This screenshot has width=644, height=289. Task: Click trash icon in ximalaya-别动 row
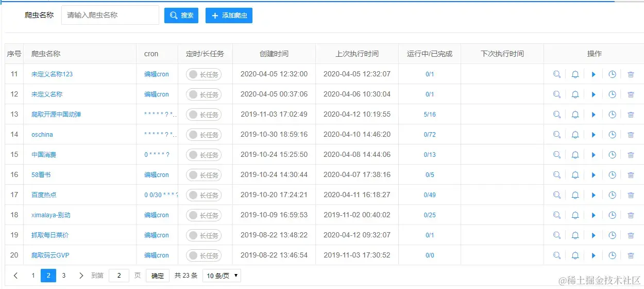(631, 215)
